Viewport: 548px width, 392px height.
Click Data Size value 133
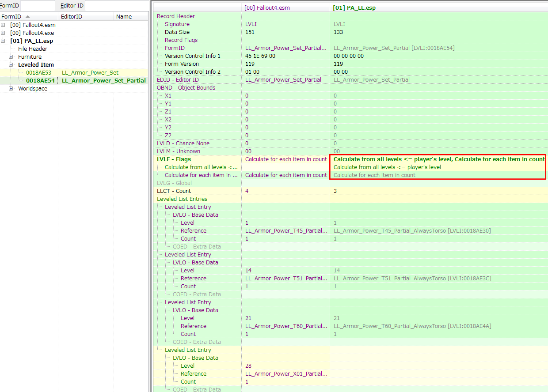point(338,32)
